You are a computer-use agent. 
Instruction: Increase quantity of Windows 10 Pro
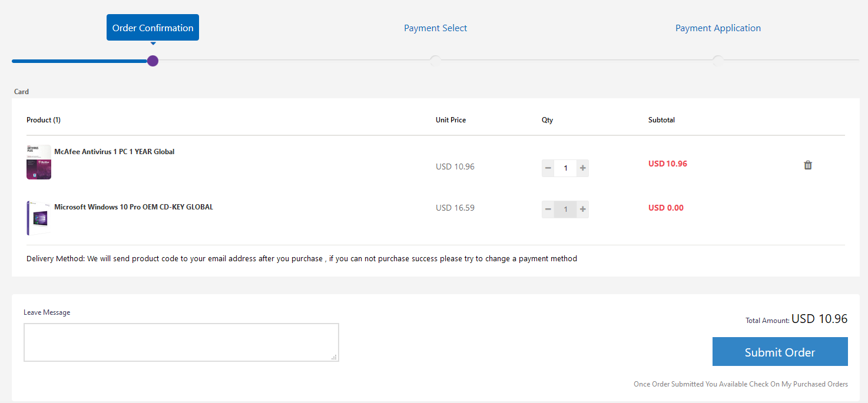pyautogui.click(x=583, y=209)
